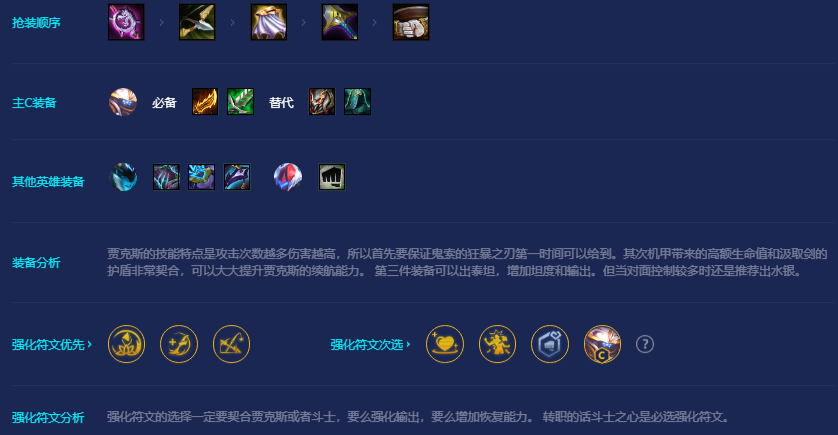Select the brown belt item in 抢装顺序
The image size is (838, 435).
point(411,22)
